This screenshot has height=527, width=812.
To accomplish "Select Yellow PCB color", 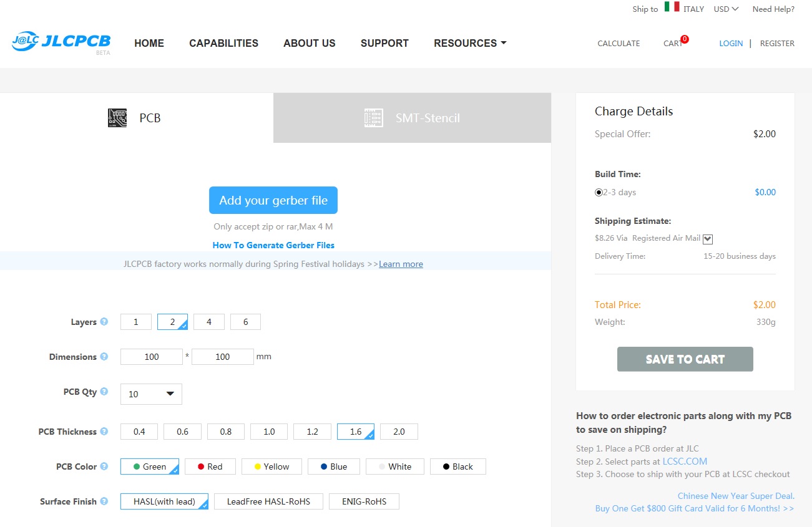I will (271, 467).
